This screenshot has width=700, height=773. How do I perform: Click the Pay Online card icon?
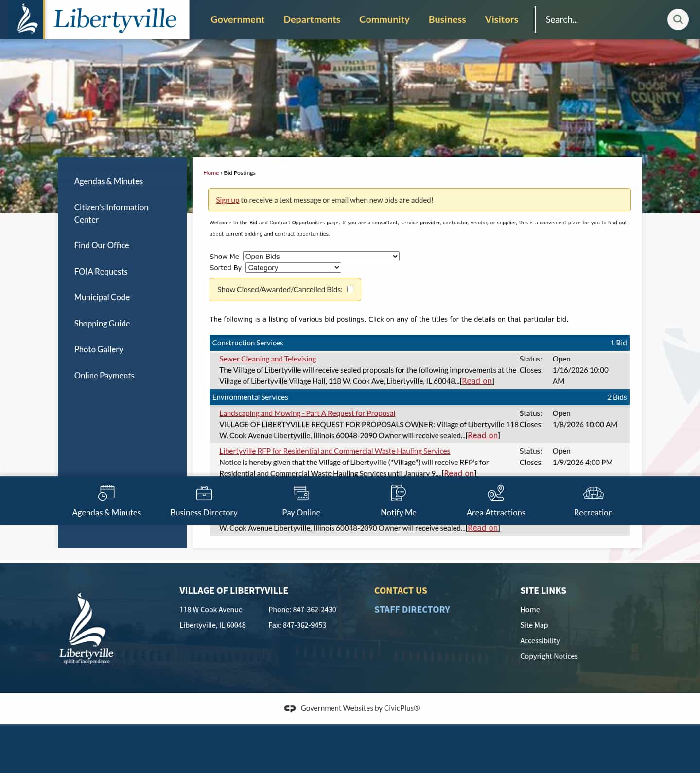tap(301, 493)
